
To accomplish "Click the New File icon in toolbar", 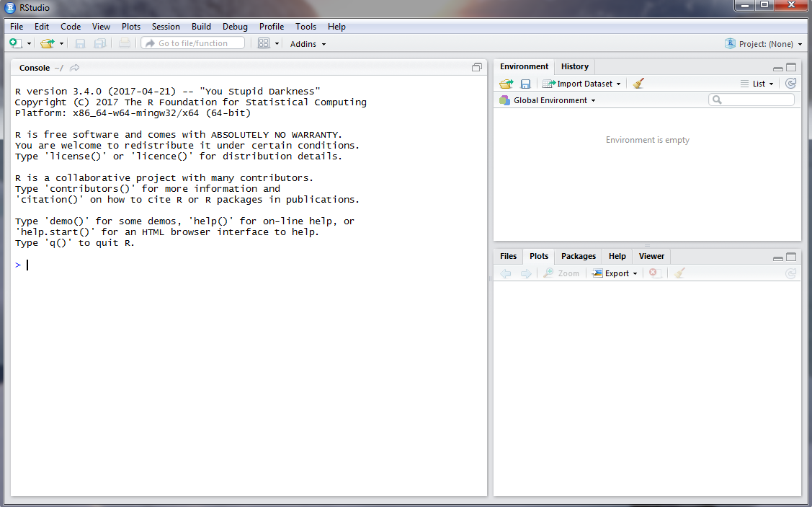I will pyautogui.click(x=15, y=43).
